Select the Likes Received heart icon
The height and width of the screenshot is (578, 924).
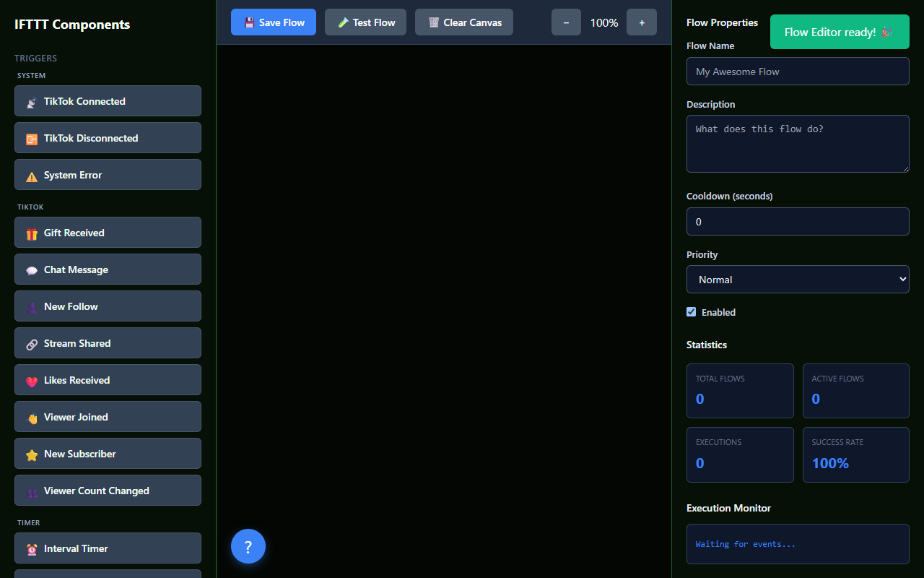tap(32, 381)
